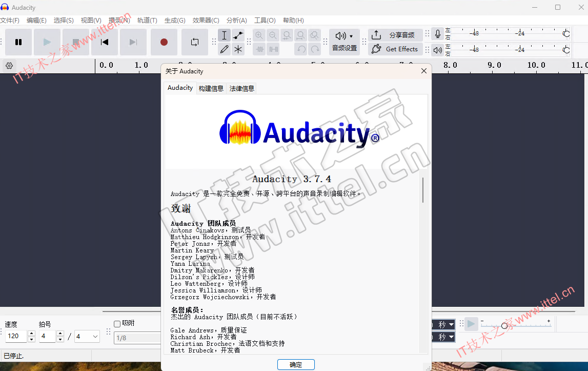
Task: Open the 视图(V) menu
Action: point(91,21)
